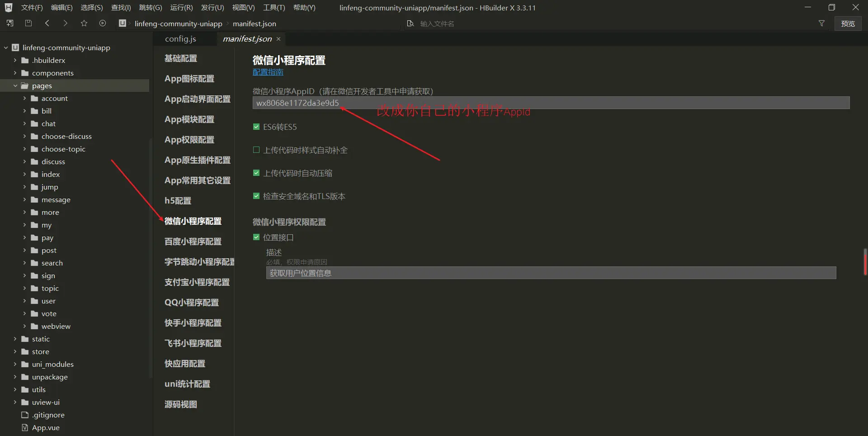Select the topic folder in tree
The image size is (868, 436).
tap(50, 288)
